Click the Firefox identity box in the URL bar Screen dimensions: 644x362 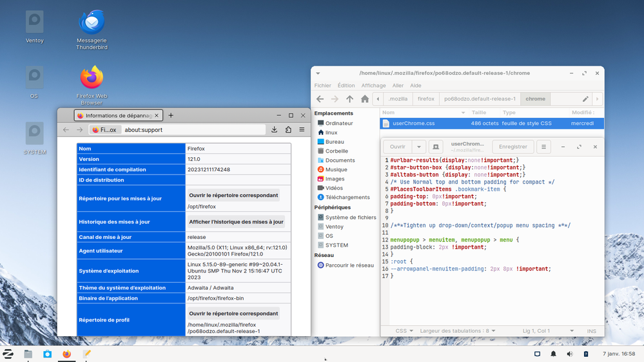click(104, 129)
